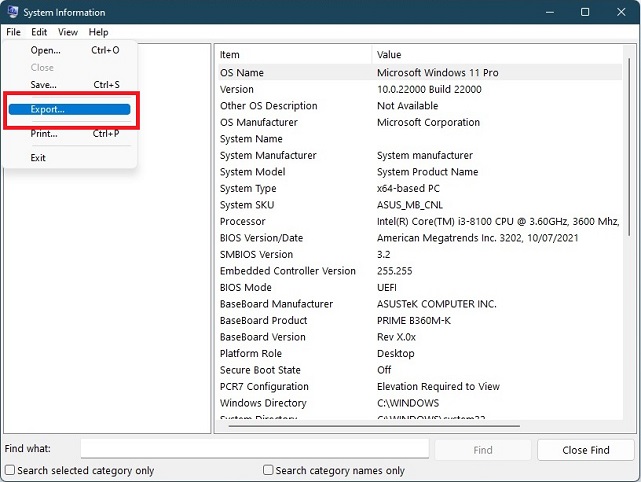Click the value PRIME B360M-K

(x=414, y=321)
